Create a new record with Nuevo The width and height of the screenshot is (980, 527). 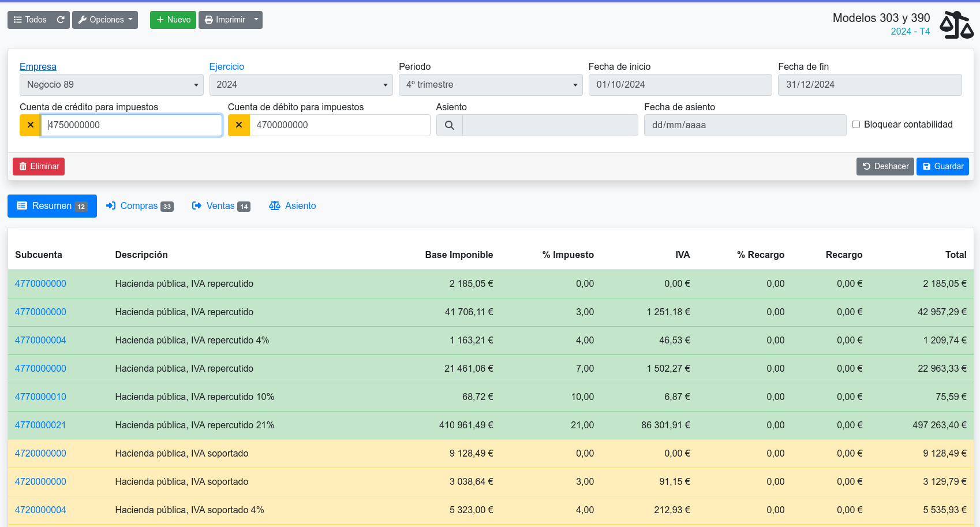(x=173, y=20)
